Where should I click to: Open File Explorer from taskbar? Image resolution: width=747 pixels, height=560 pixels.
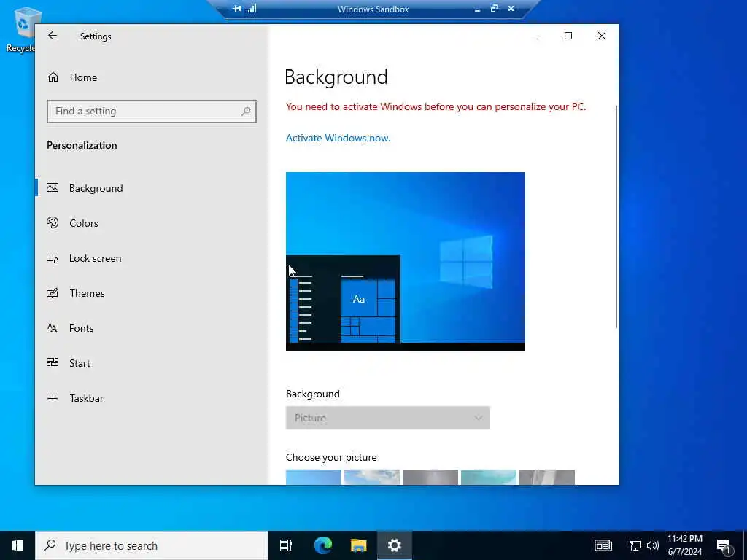[358, 545]
